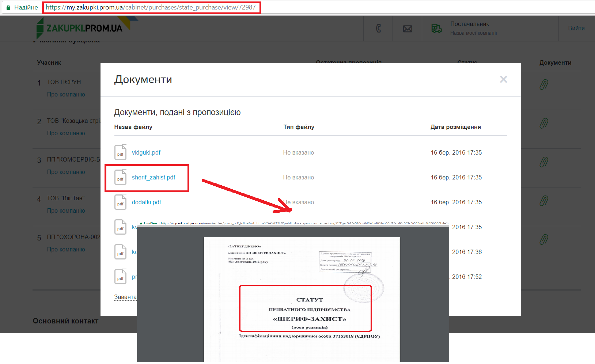Click date 16 бер. 2016 17:35 of vidguki.pdf
Screen dimensions: 595x364
[456, 152]
